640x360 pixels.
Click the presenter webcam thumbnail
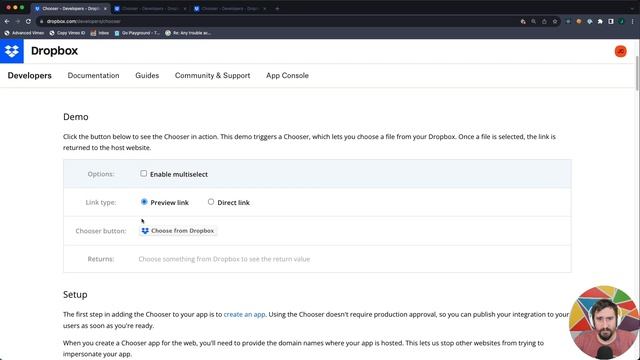[604, 322]
